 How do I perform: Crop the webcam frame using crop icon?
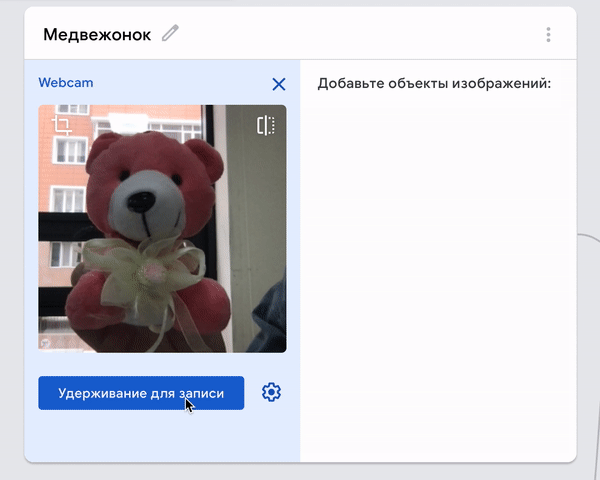[x=61, y=125]
